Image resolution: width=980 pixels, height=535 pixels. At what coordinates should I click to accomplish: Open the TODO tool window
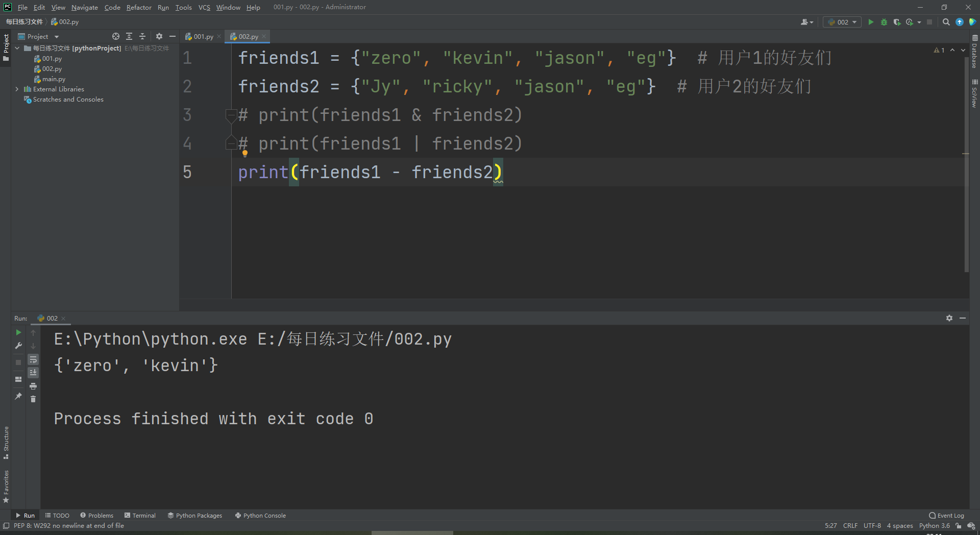coord(57,516)
